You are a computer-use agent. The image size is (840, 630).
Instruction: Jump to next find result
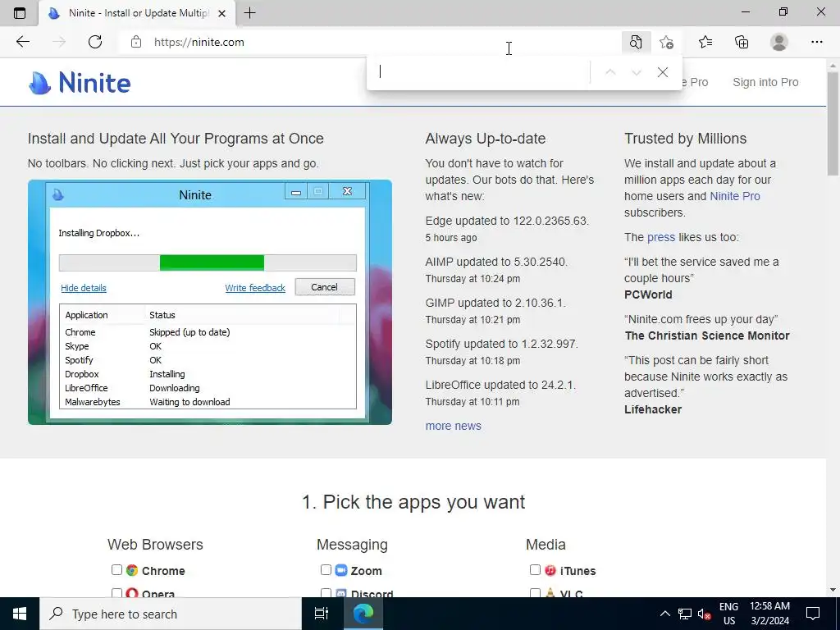pos(637,72)
